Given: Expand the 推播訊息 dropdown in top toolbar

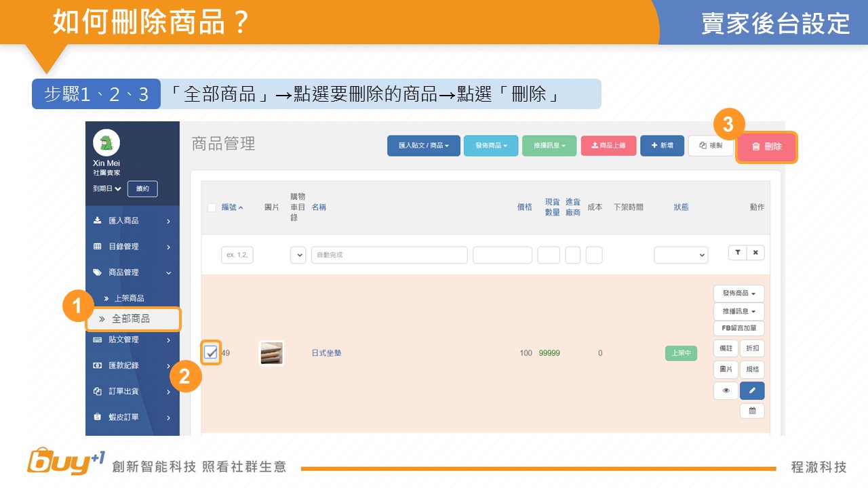Looking at the screenshot, I should coord(549,146).
